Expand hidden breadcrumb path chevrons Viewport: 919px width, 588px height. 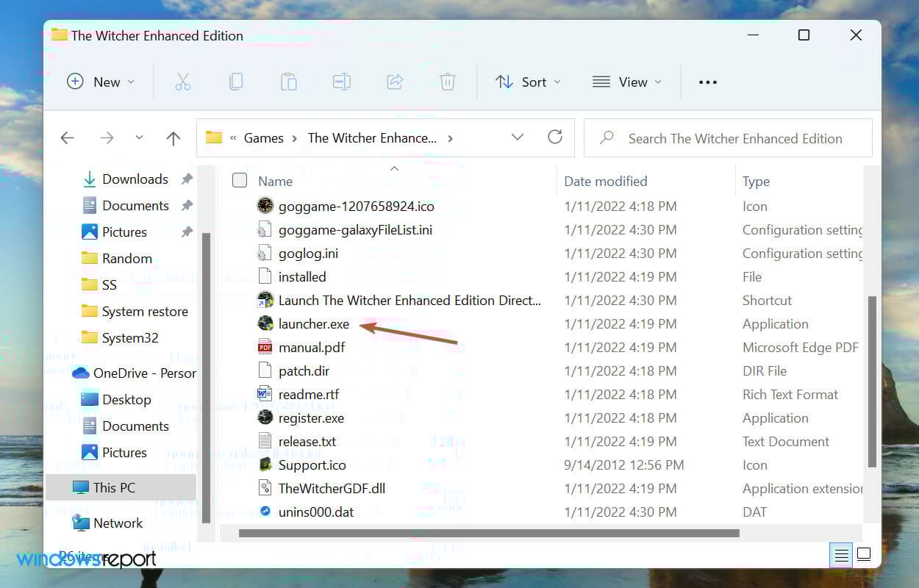(233, 138)
